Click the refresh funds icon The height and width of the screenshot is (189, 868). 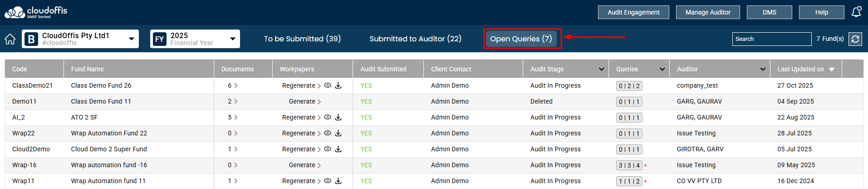855,39
